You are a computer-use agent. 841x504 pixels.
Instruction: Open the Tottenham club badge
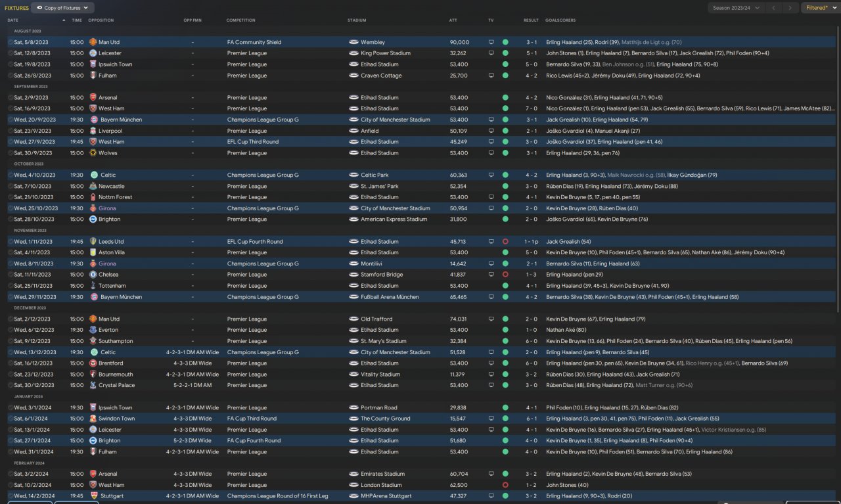pos(93,286)
